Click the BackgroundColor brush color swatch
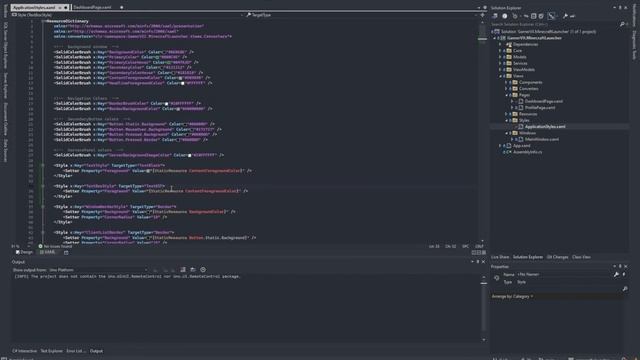Screen dimensions: 640x360 (164, 52)
